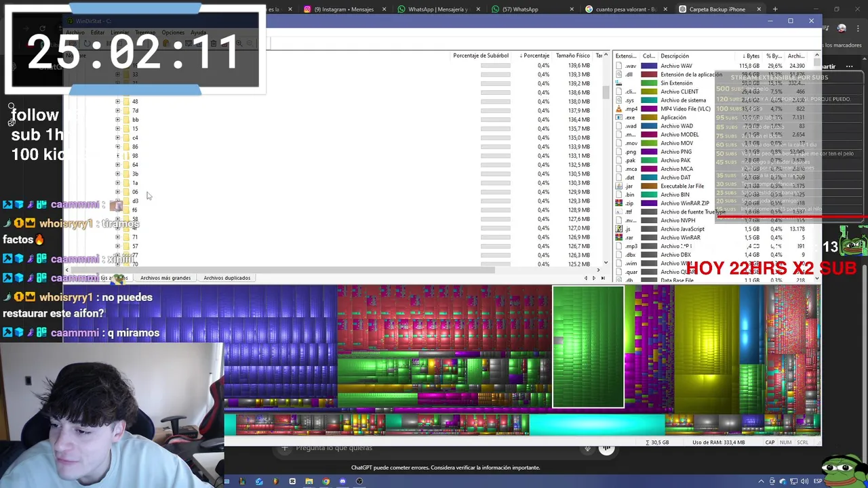
Task: Select the green Sin Extensión color swatch
Action: (649, 83)
